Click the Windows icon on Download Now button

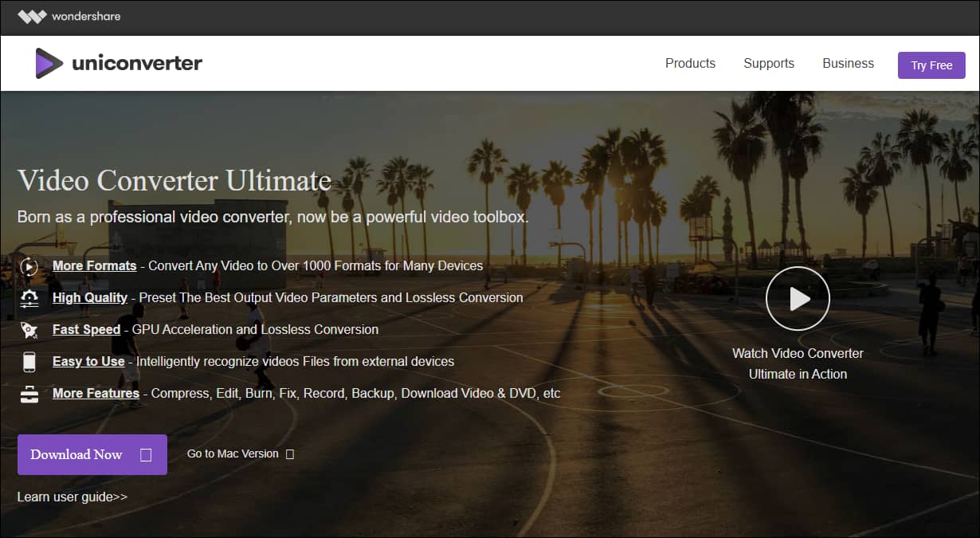pyautogui.click(x=145, y=454)
